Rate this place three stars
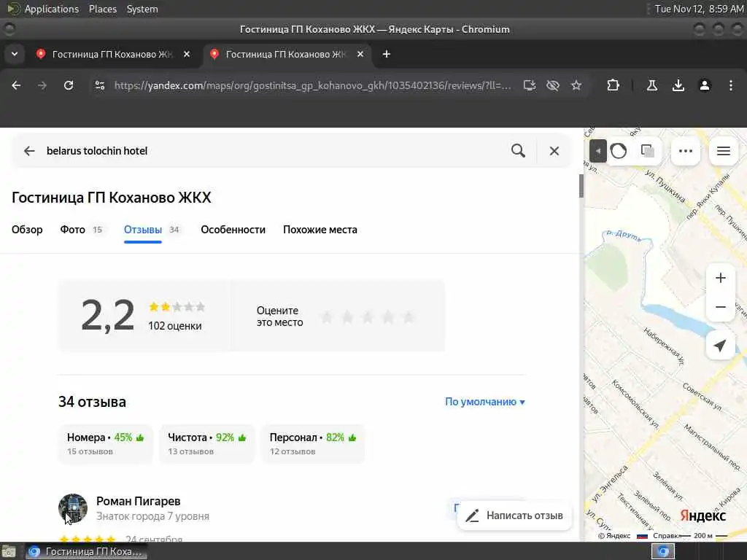747x560 pixels. 368,316
